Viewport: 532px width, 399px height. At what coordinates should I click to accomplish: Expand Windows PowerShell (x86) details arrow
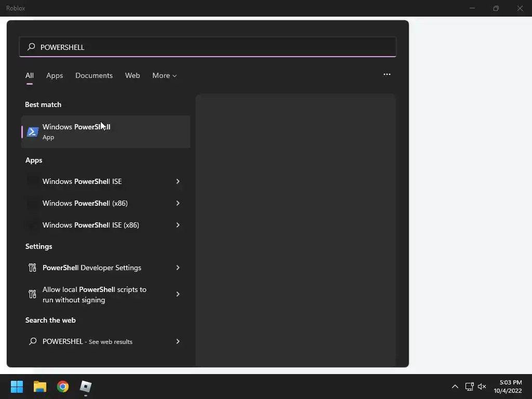coord(178,203)
